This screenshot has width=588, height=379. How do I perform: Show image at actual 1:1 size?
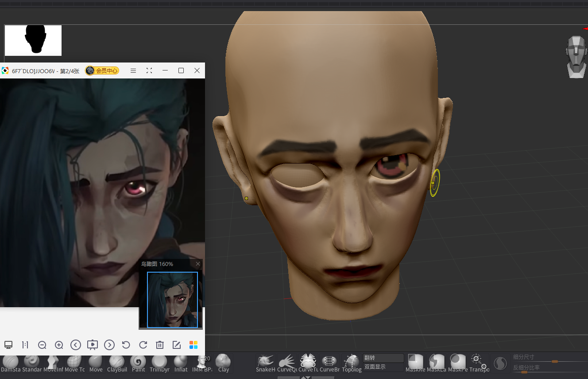click(25, 345)
